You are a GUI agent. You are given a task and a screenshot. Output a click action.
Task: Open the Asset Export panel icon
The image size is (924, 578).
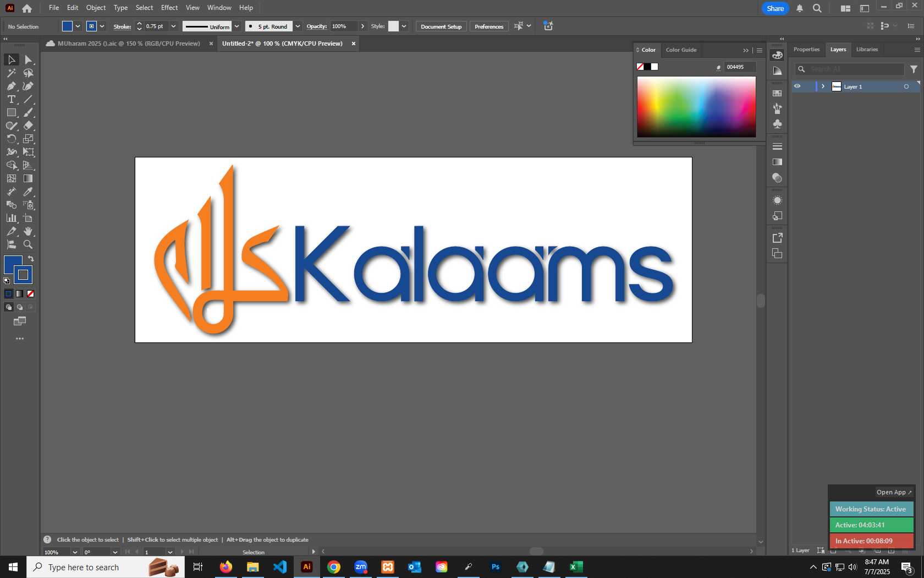(x=777, y=238)
